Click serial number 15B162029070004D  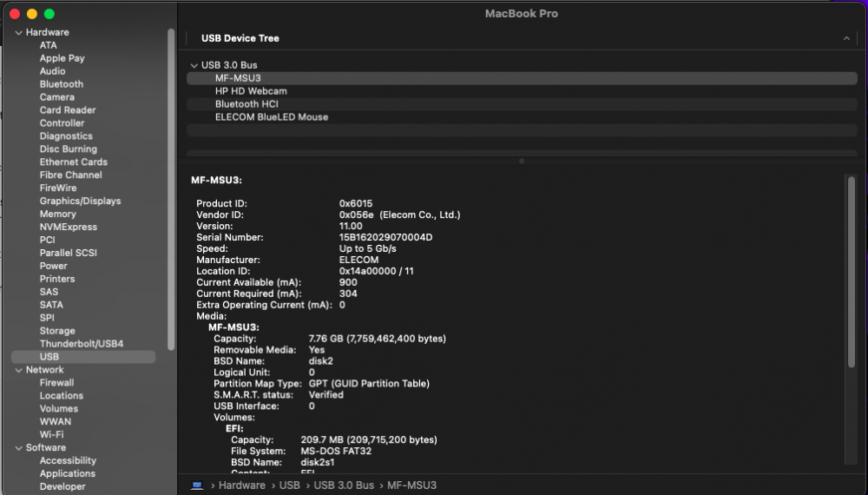coord(386,238)
